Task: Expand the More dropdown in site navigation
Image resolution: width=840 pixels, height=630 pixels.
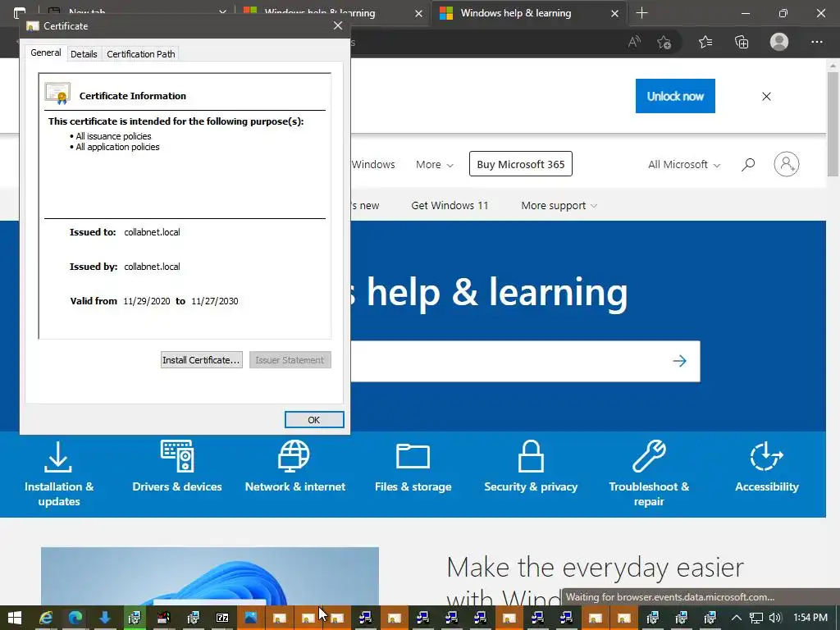Action: pos(435,164)
